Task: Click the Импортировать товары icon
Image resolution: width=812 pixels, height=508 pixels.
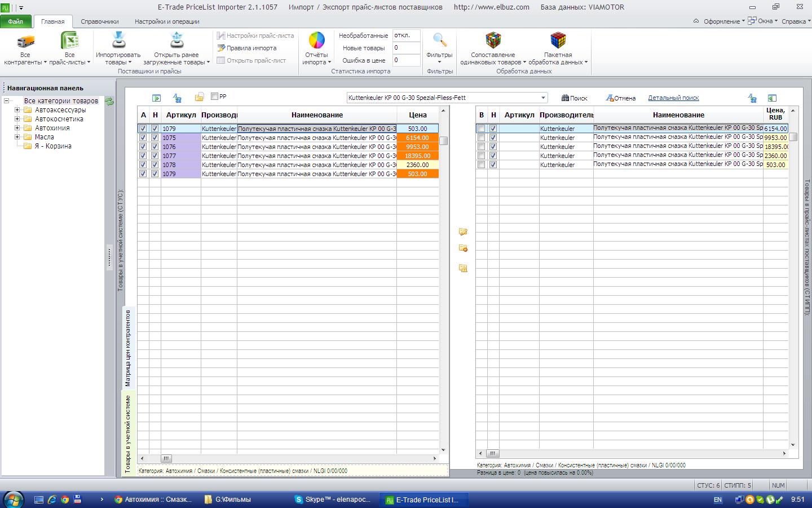Action: [118, 41]
